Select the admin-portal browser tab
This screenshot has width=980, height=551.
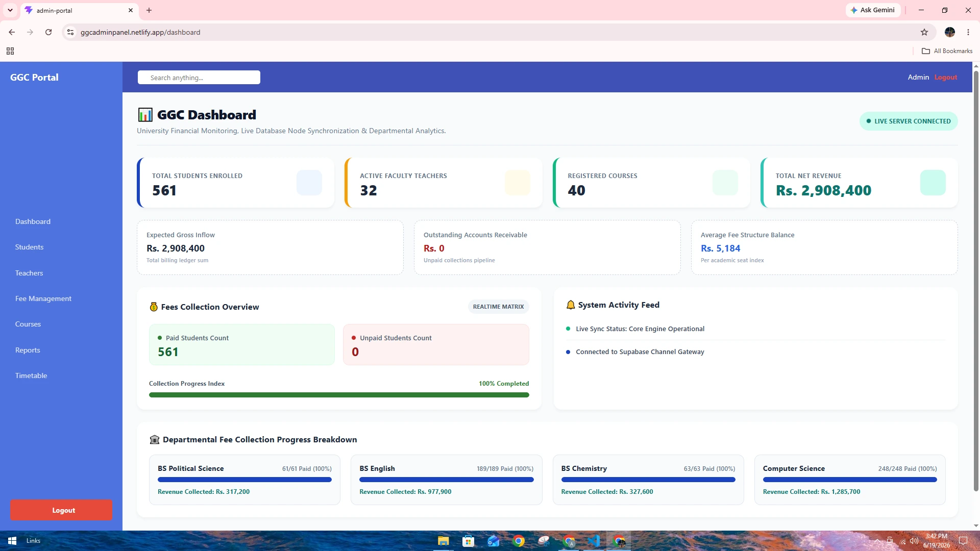point(79,10)
